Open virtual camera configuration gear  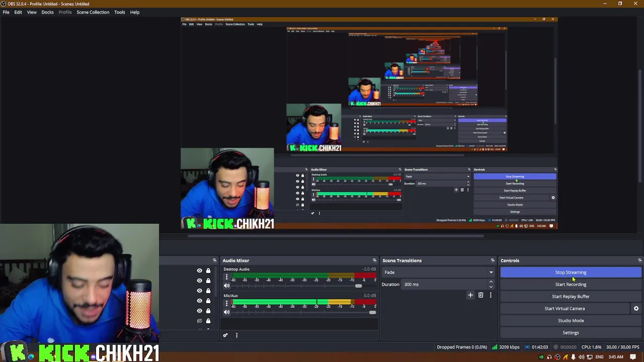click(x=636, y=309)
